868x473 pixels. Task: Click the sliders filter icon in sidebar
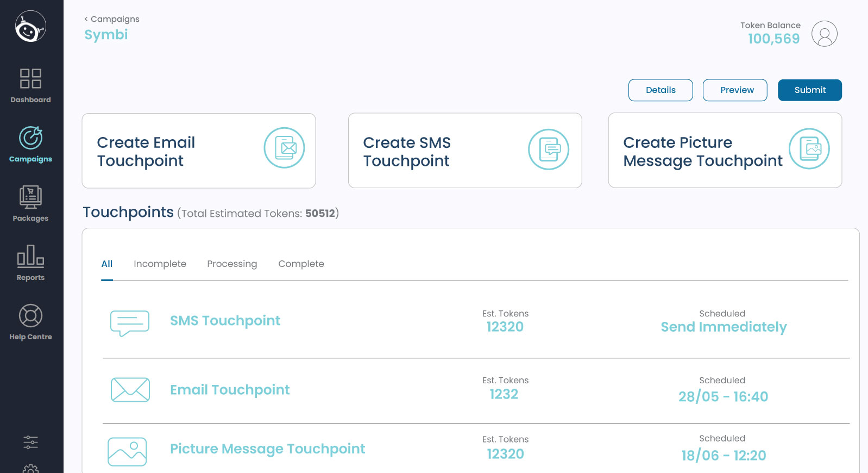pyautogui.click(x=30, y=442)
